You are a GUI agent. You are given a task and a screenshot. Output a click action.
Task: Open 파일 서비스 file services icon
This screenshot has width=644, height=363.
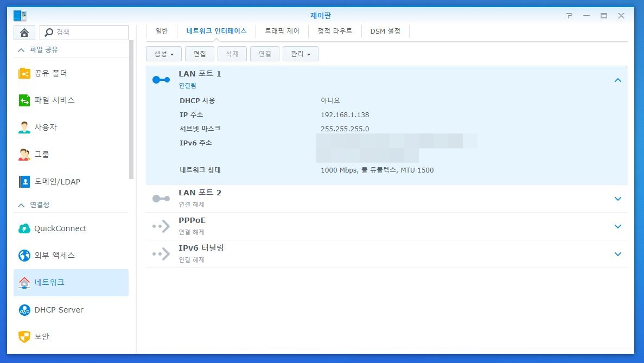point(24,100)
